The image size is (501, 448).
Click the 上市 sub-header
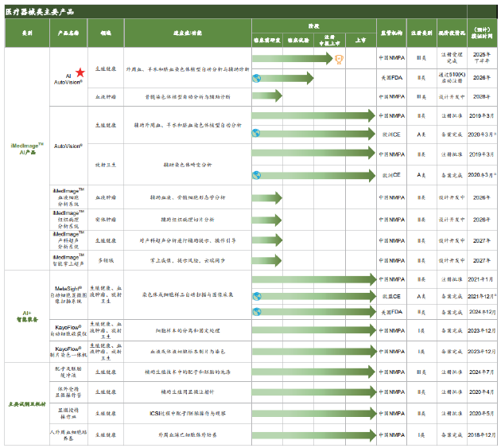(361, 41)
